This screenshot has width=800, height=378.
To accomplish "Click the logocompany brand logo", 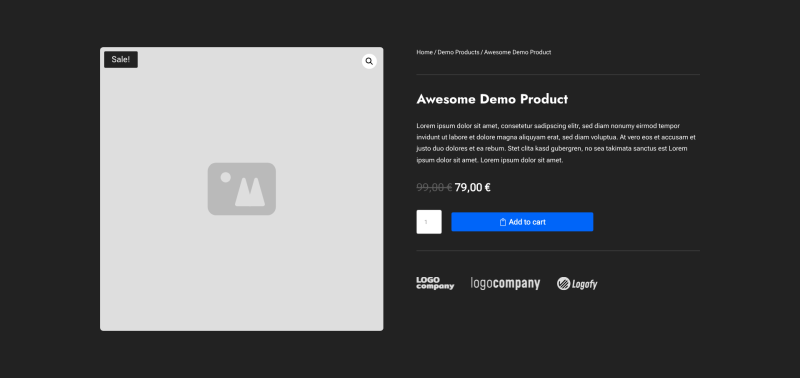I will pos(505,283).
